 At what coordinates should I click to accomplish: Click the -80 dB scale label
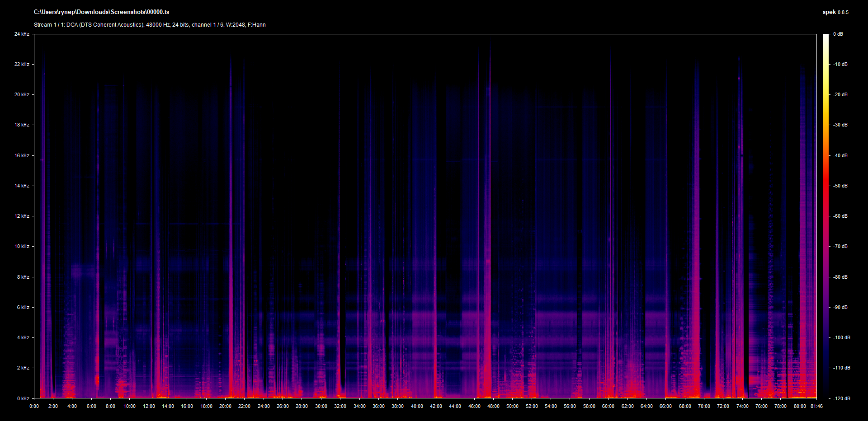point(840,277)
